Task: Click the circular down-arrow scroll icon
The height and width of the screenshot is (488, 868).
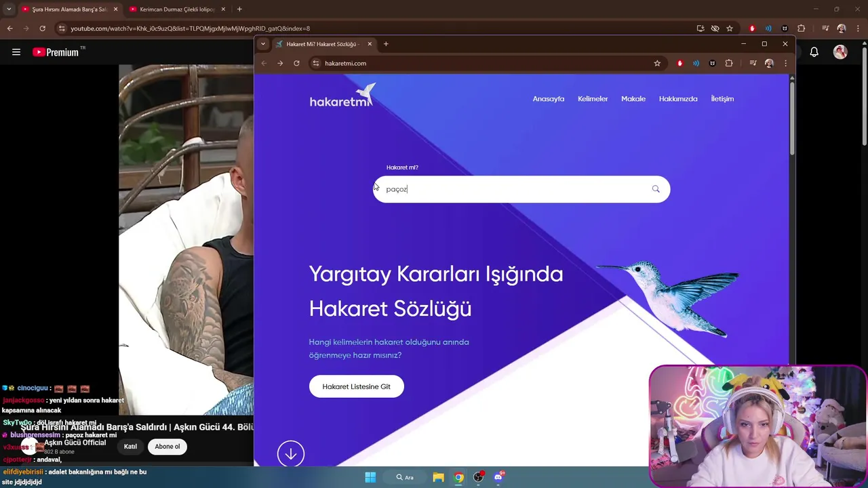Action: click(291, 454)
